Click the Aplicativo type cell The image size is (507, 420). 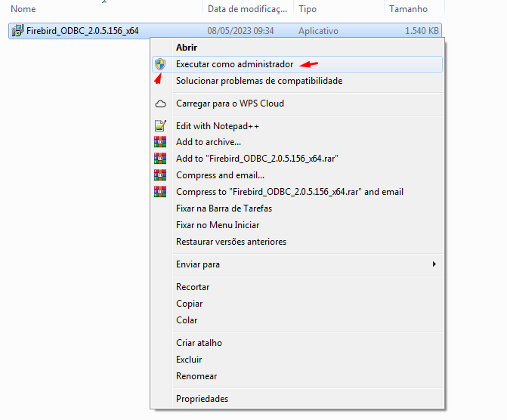[x=318, y=31]
